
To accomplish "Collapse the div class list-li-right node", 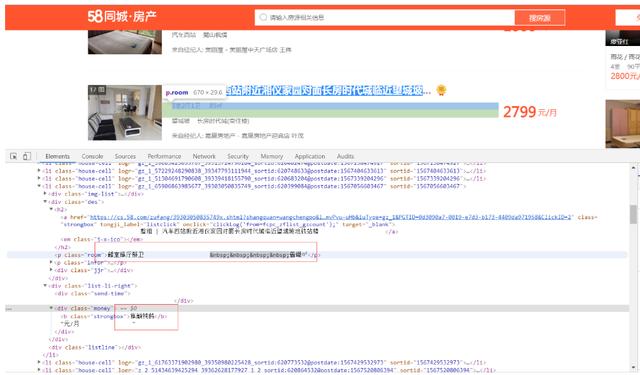I will (45, 286).
